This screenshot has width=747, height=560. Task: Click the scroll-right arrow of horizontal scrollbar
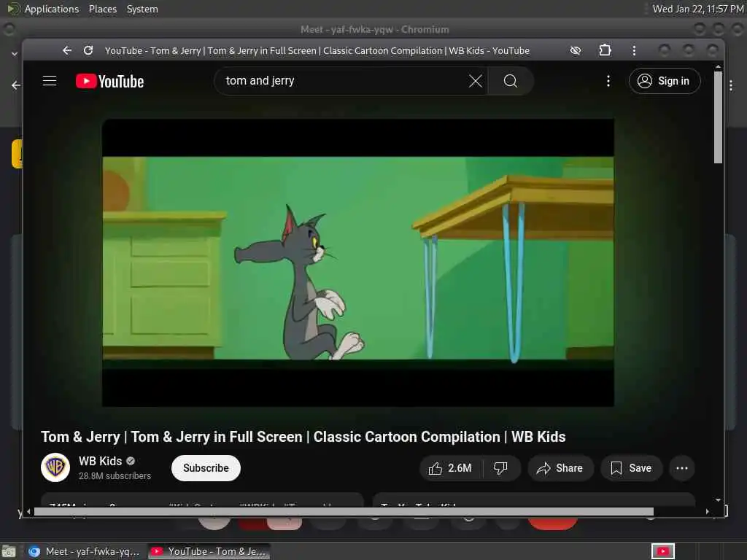708,511
